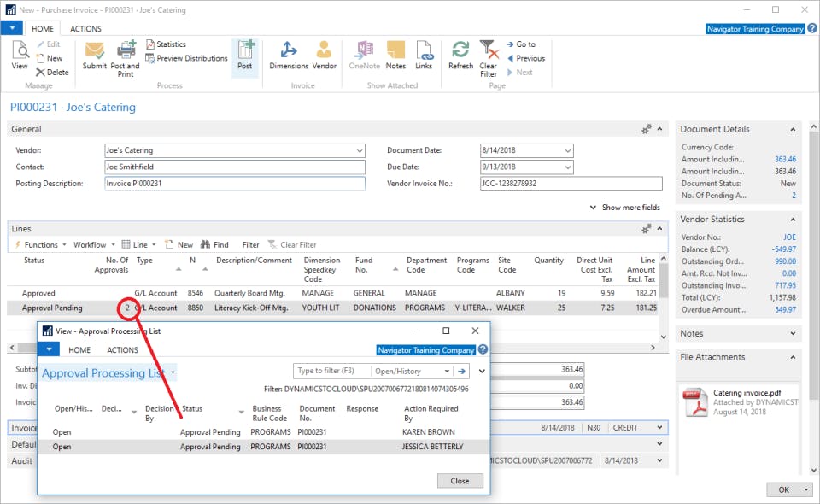Click the Post and Print icon
Screen dimensions: 820x504
pyautogui.click(x=126, y=51)
